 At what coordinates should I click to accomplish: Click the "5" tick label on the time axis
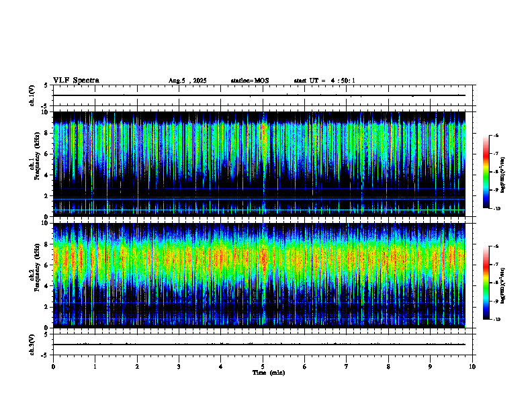click(x=263, y=367)
